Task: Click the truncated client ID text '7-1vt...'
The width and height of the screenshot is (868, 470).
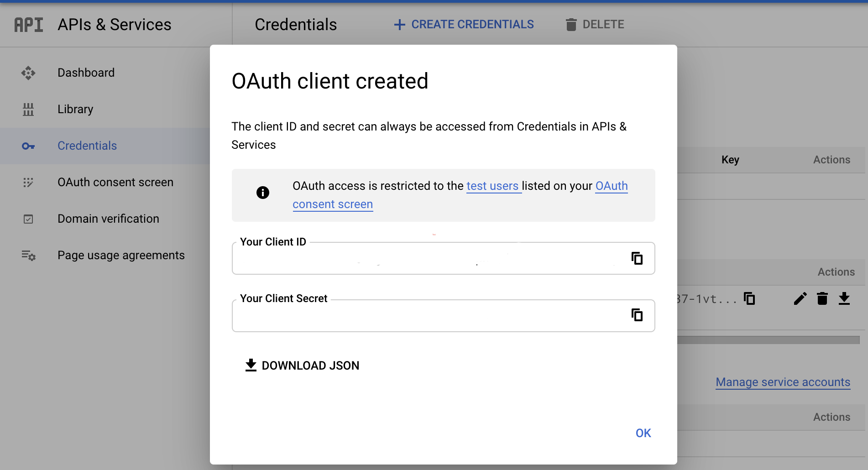Action: point(707,299)
